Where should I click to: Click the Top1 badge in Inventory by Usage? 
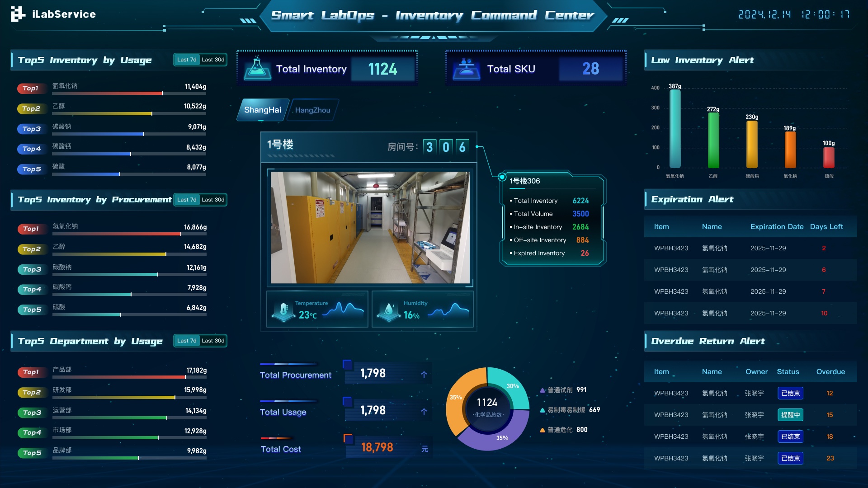tap(31, 88)
